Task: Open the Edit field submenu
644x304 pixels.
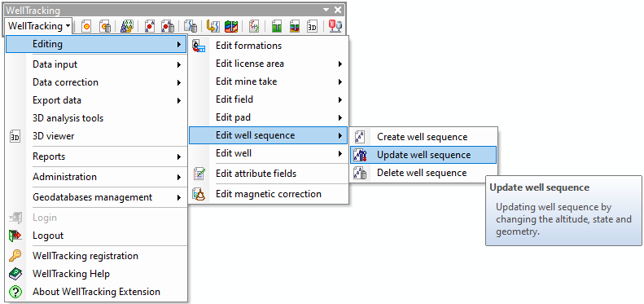Action: pos(268,99)
